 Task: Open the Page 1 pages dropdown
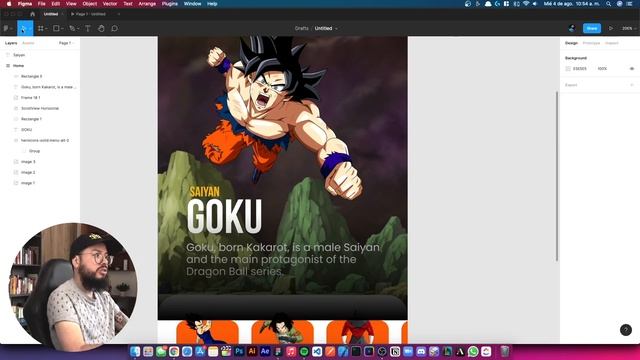(67, 43)
